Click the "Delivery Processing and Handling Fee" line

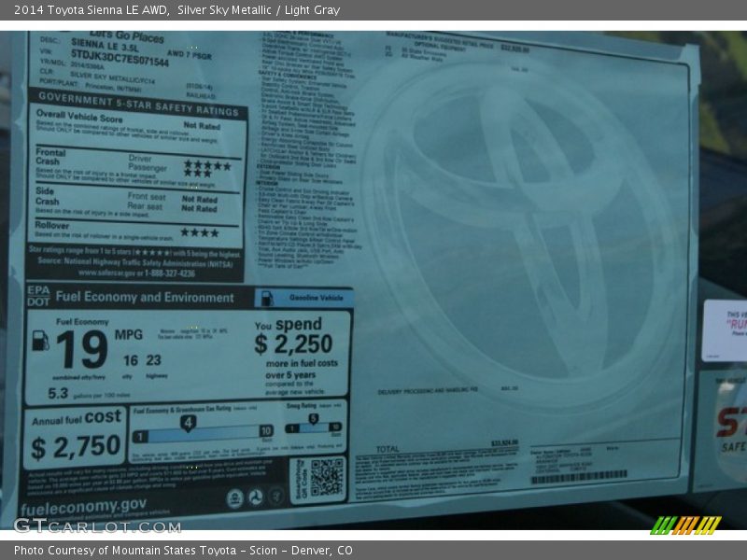click(428, 391)
